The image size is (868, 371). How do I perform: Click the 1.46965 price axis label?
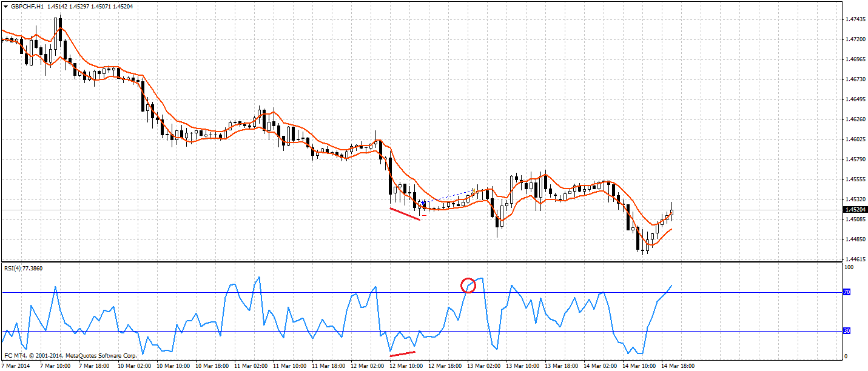coord(855,59)
